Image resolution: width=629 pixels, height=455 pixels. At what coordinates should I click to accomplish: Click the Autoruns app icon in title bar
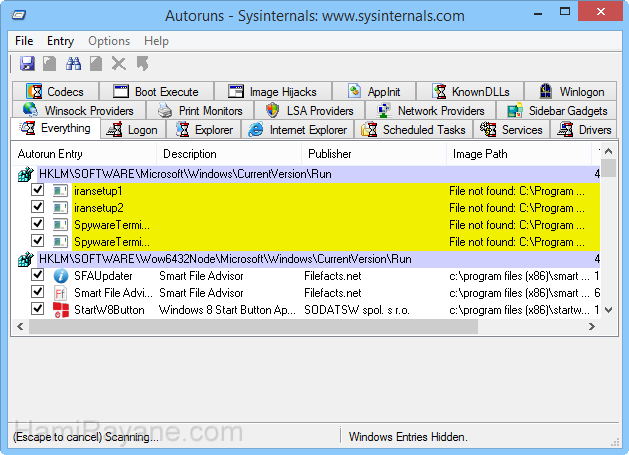[x=18, y=15]
